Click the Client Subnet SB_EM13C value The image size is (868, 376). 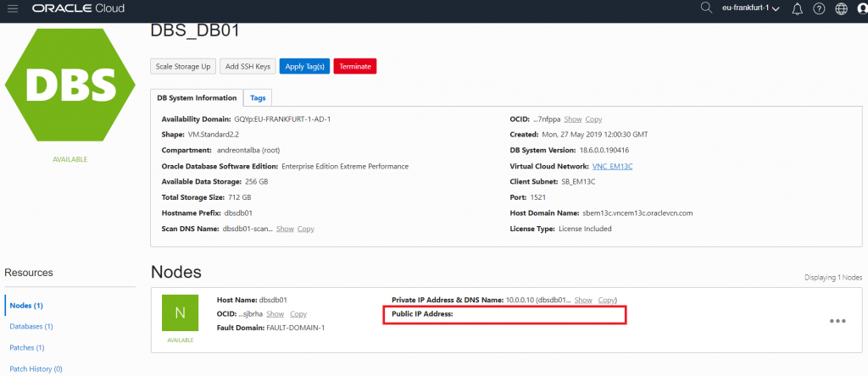tap(578, 182)
